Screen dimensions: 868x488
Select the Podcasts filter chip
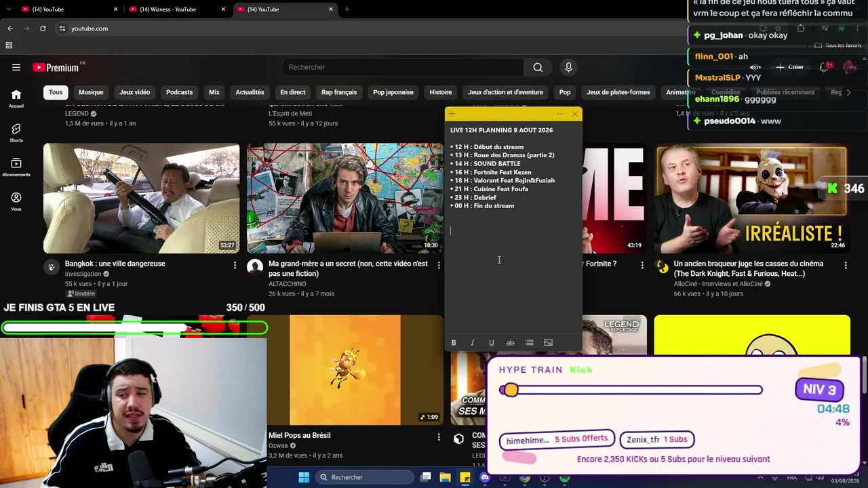coord(180,92)
